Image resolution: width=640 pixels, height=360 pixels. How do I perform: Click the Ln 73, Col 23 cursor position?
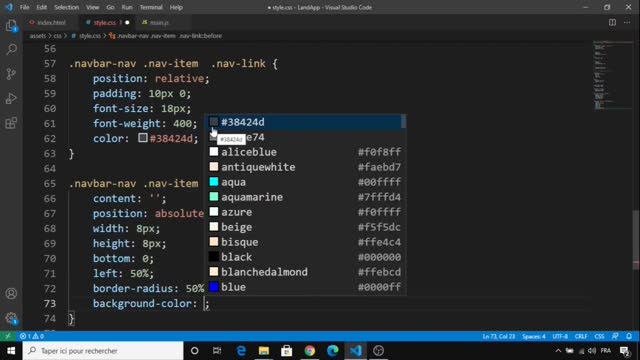(499, 336)
